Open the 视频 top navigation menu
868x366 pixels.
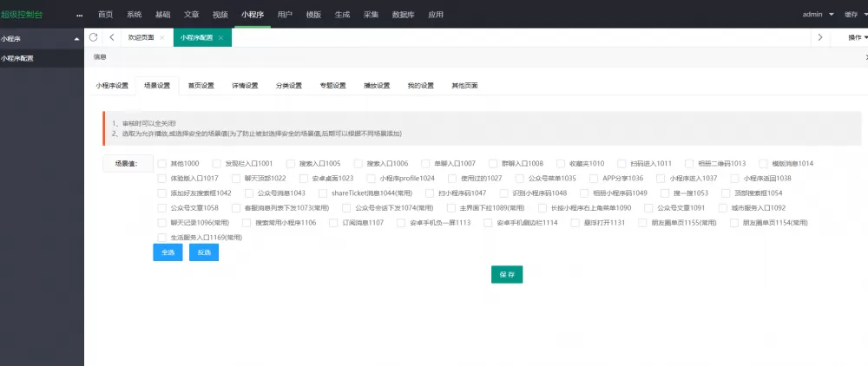click(220, 15)
